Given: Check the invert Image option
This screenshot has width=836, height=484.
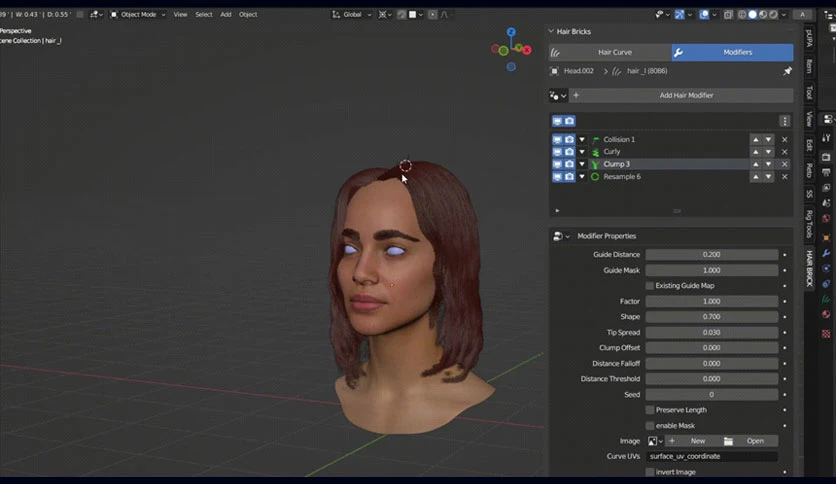Looking at the screenshot, I should pyautogui.click(x=649, y=472).
